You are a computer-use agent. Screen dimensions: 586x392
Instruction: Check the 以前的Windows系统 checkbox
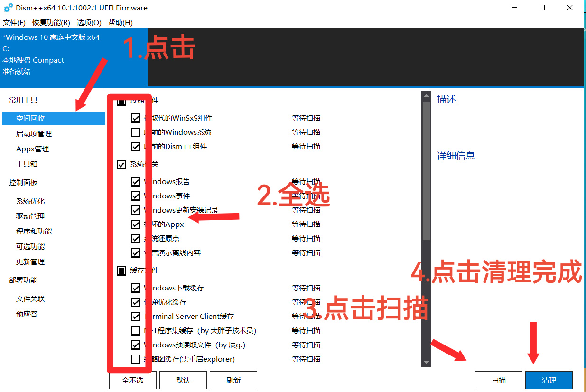(x=136, y=132)
